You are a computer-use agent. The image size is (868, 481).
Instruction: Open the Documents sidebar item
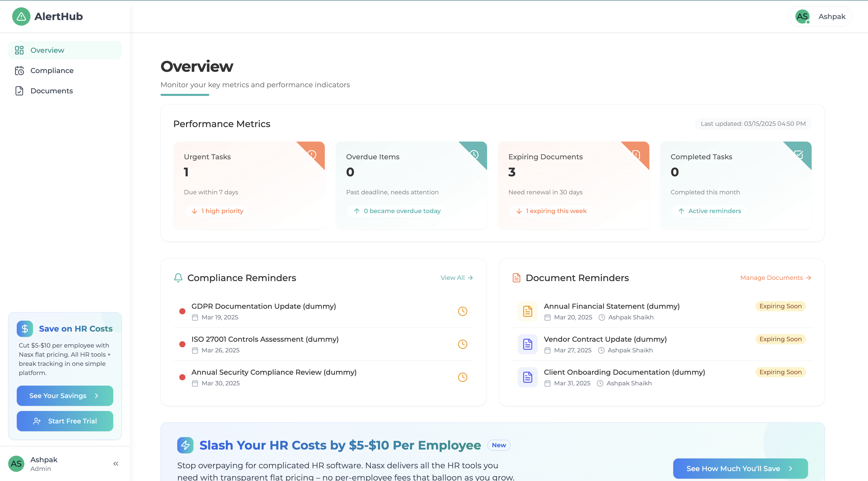click(x=65, y=91)
